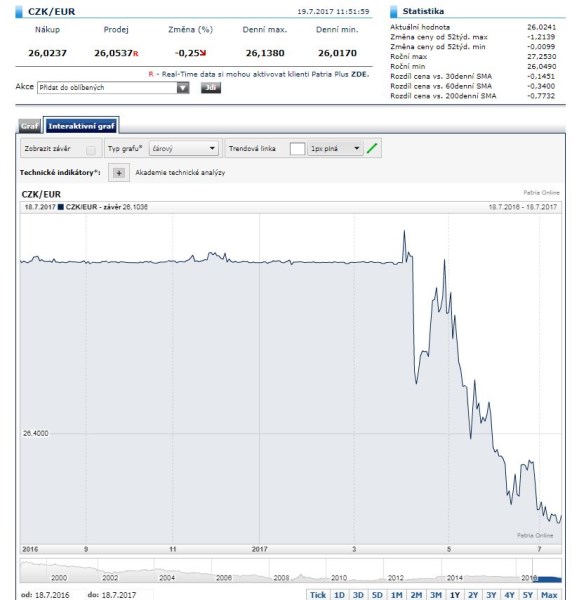Switch to the Graf tab

(29, 126)
